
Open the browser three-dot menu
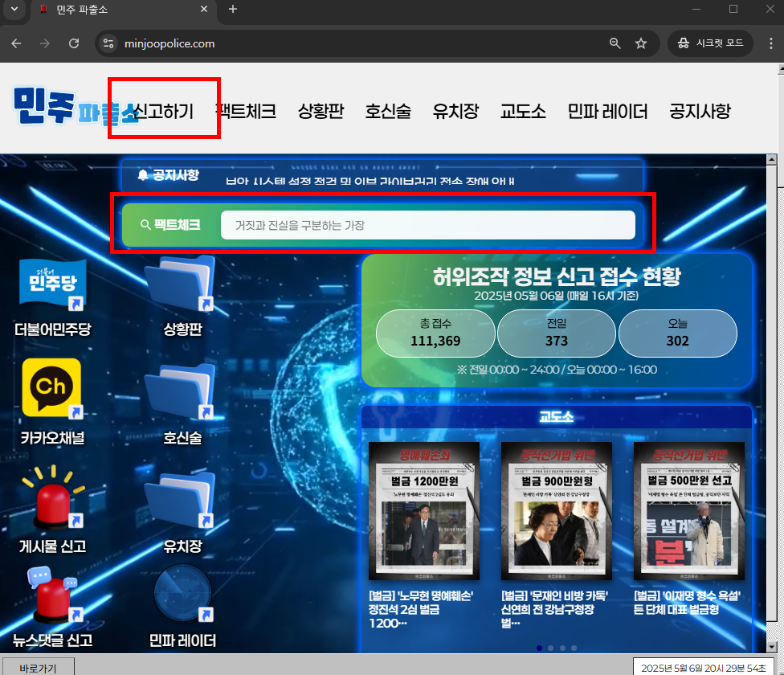pyautogui.click(x=772, y=43)
